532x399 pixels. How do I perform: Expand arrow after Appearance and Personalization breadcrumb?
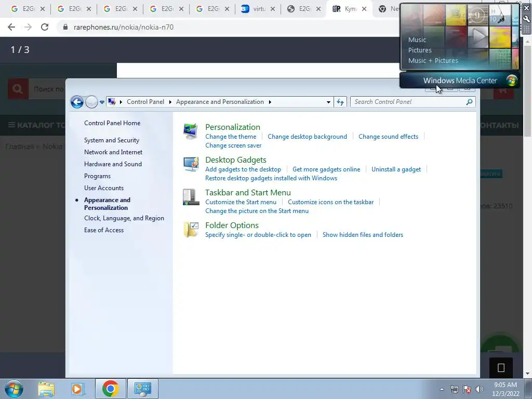[x=270, y=102]
